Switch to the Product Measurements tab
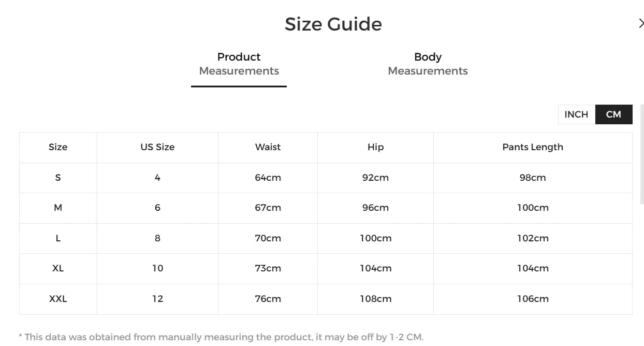This screenshot has width=644, height=346. 239,64
